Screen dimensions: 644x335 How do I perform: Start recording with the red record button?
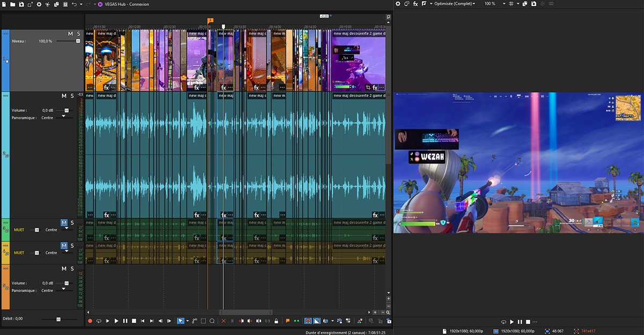[90, 321]
